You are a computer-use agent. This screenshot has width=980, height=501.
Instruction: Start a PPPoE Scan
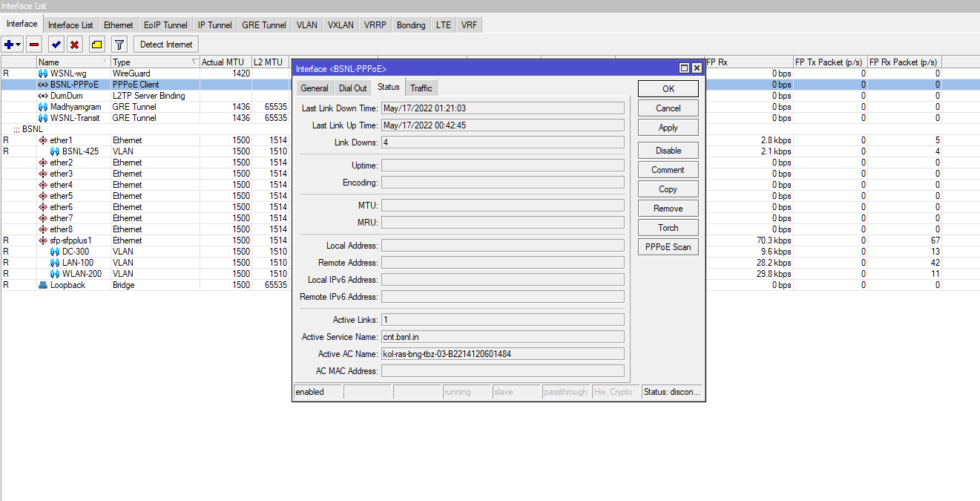[667, 246]
